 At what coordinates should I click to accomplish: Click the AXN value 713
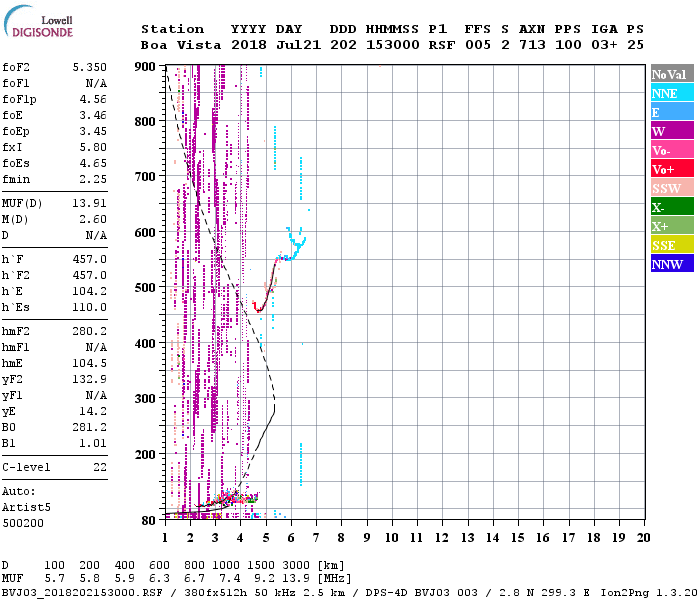pos(532,45)
